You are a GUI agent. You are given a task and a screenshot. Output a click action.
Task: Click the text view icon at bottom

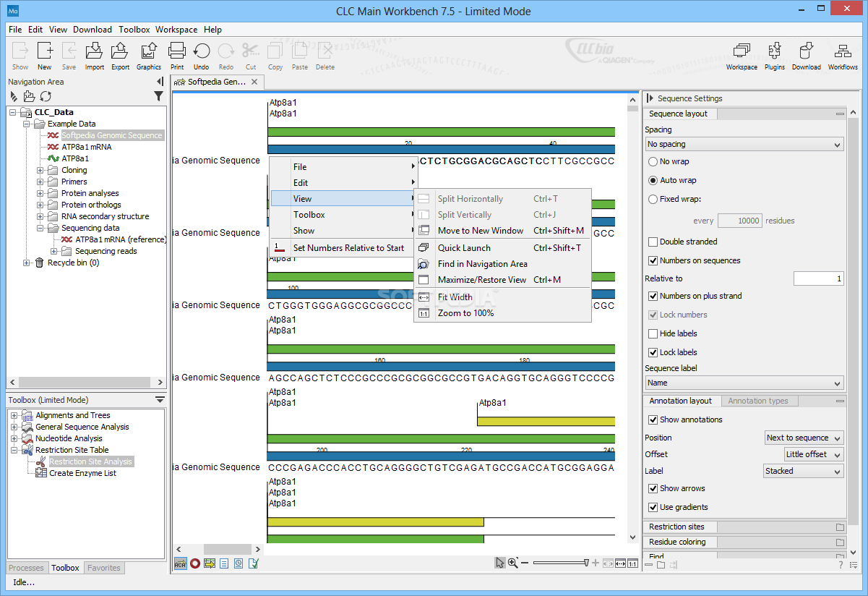(x=224, y=563)
